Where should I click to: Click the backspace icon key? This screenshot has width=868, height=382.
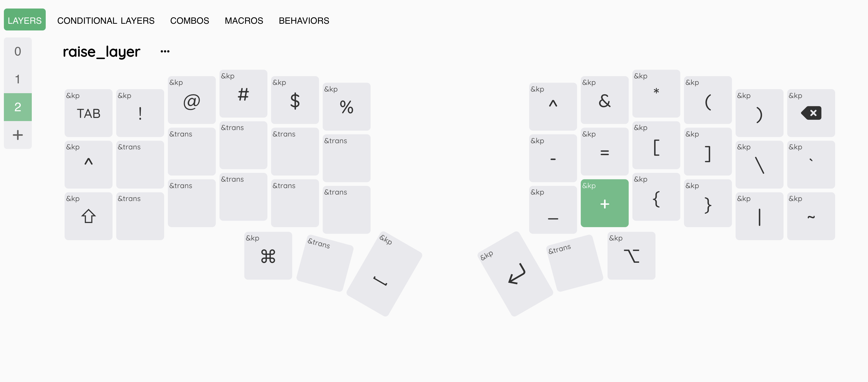pyautogui.click(x=811, y=113)
